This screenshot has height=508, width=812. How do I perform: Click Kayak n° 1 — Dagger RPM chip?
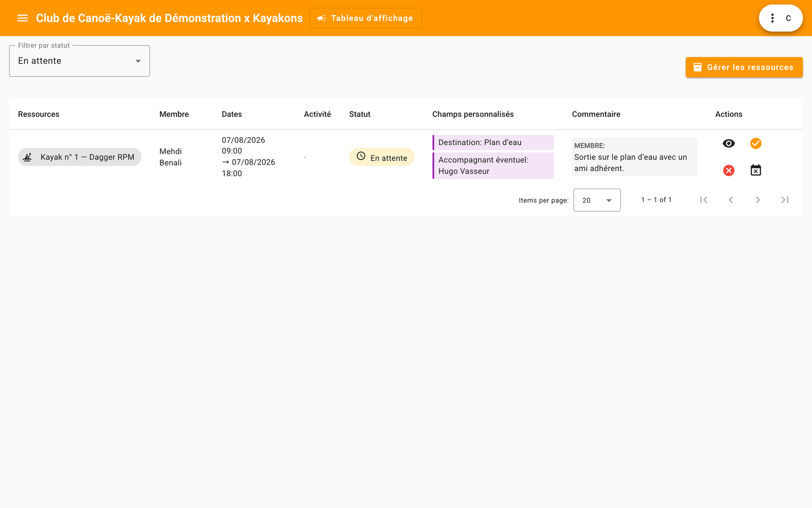[80, 157]
